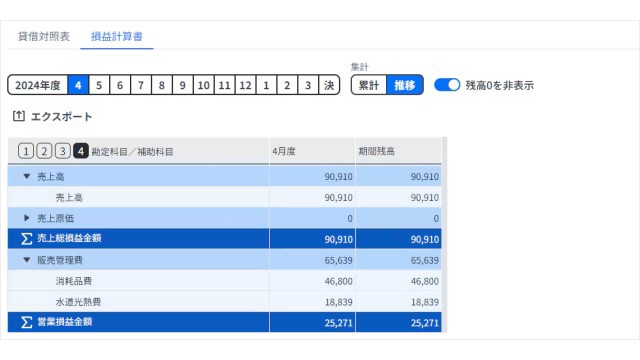Select month 2 in period selector
This screenshot has width=640, height=360.
[287, 85]
